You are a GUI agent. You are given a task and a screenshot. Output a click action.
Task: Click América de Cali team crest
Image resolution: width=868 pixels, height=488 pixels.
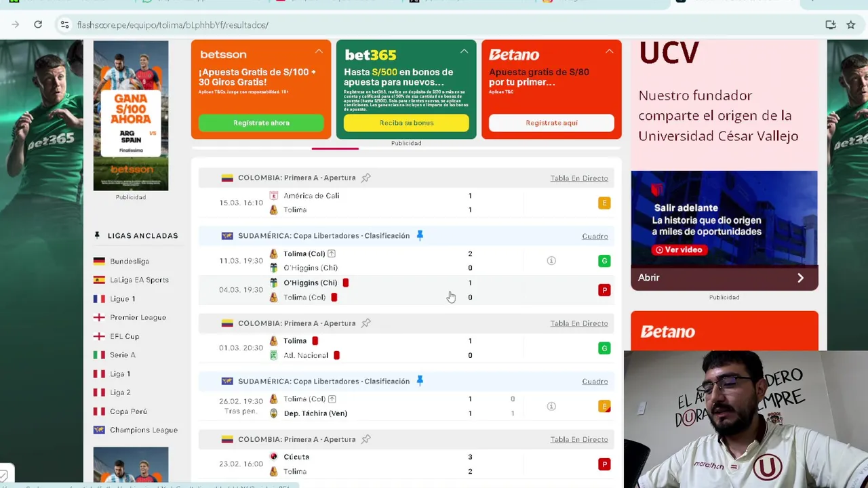274,196
